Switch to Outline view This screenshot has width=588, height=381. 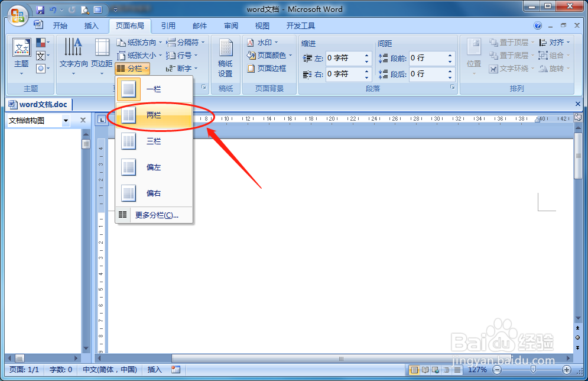click(x=446, y=370)
